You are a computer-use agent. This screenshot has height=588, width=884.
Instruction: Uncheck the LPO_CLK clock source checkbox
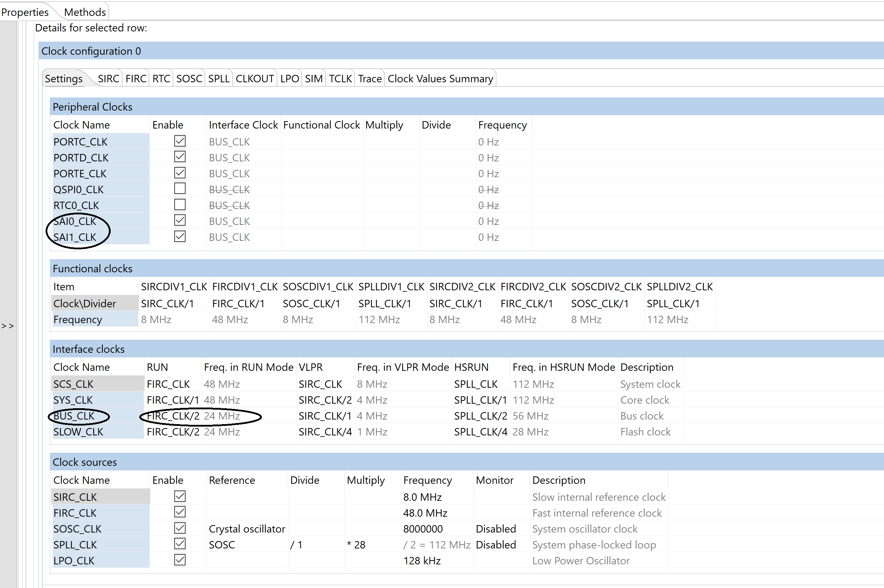(x=180, y=560)
